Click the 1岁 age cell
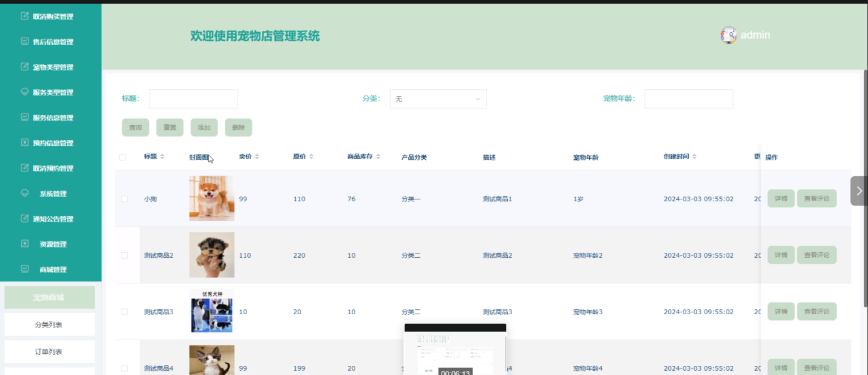This screenshot has height=375, width=868. coord(578,199)
